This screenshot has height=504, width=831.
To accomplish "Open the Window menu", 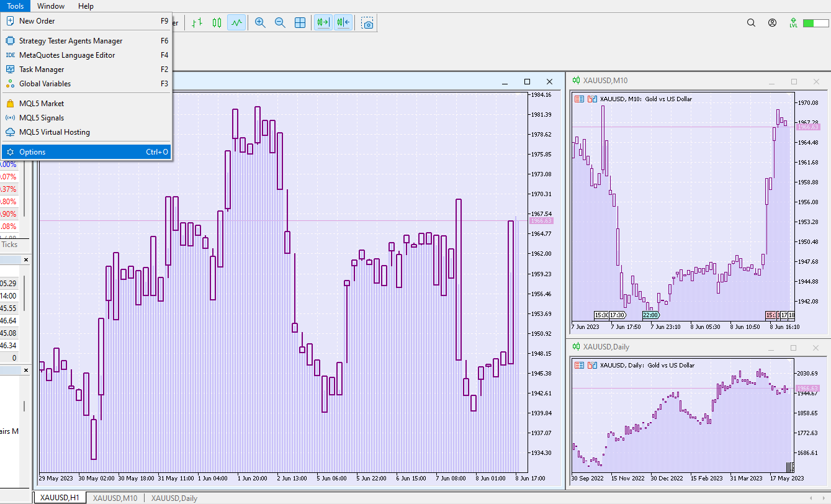I will click(51, 6).
